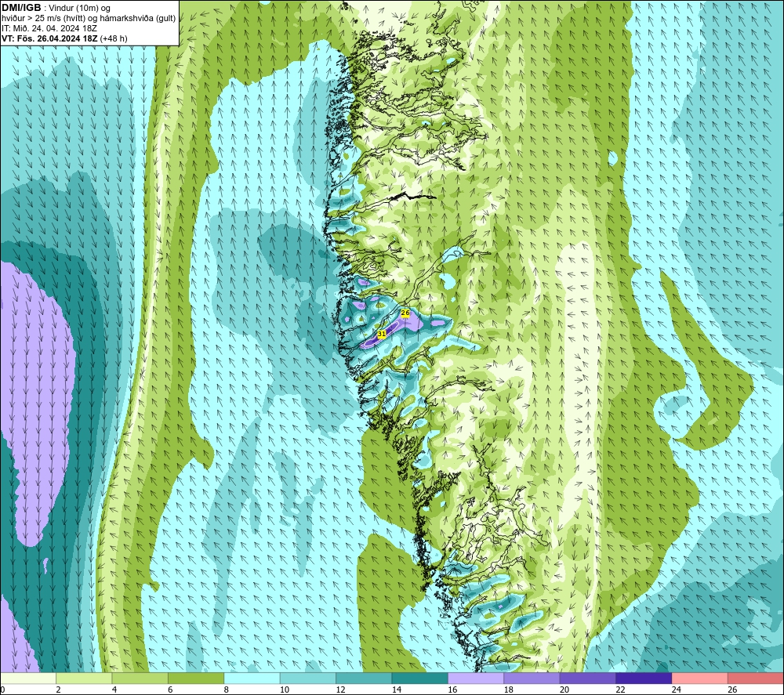Select the 0–2 m/s palest color swatch
The height and width of the screenshot is (695, 784).
[x=28, y=678]
